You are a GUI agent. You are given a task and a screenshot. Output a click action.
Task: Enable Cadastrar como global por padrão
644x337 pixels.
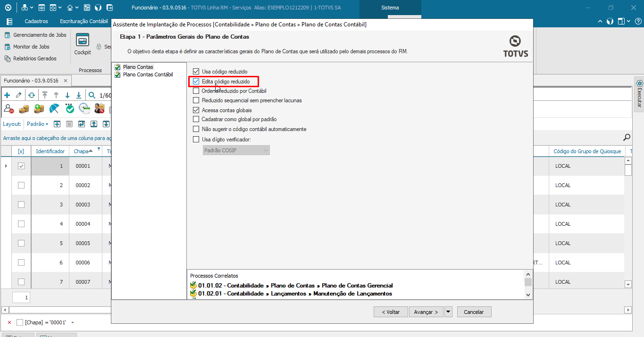[196, 120]
